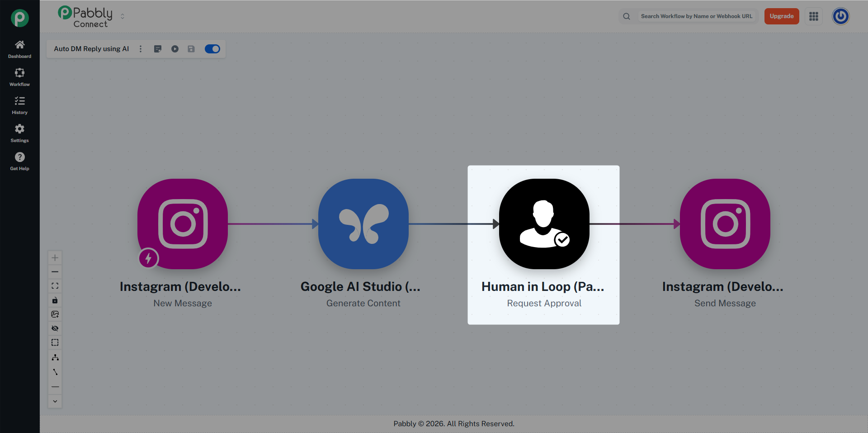This screenshot has height=433, width=868.
Task: Click the straight line icon in canvas toolbar
Action: [55, 387]
